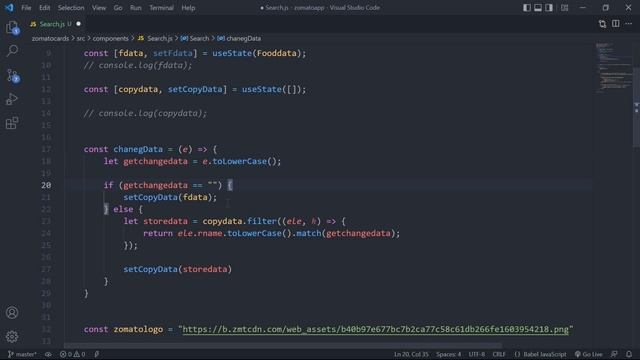The image size is (640, 360).
Task: Click the match call on line 24
Action: point(308,233)
